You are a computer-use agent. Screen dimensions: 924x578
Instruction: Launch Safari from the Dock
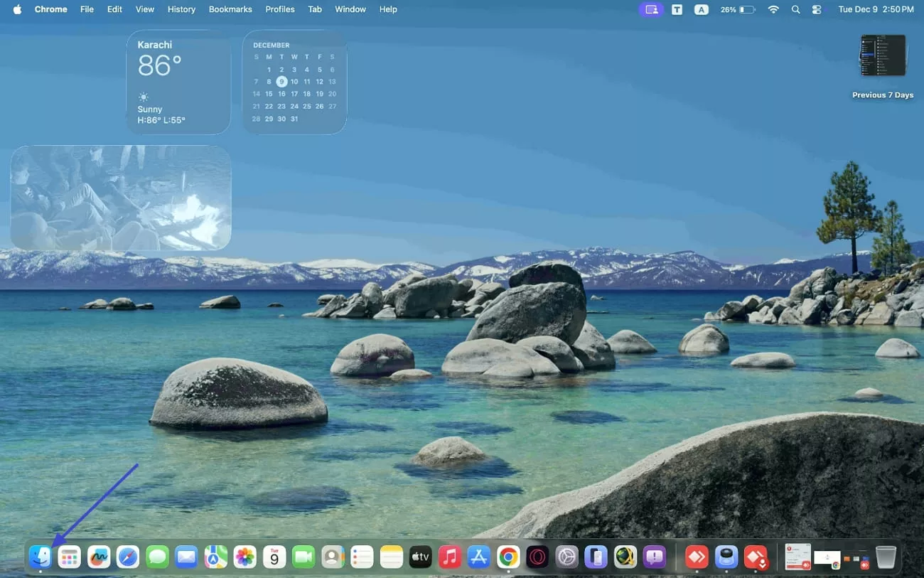coord(128,557)
